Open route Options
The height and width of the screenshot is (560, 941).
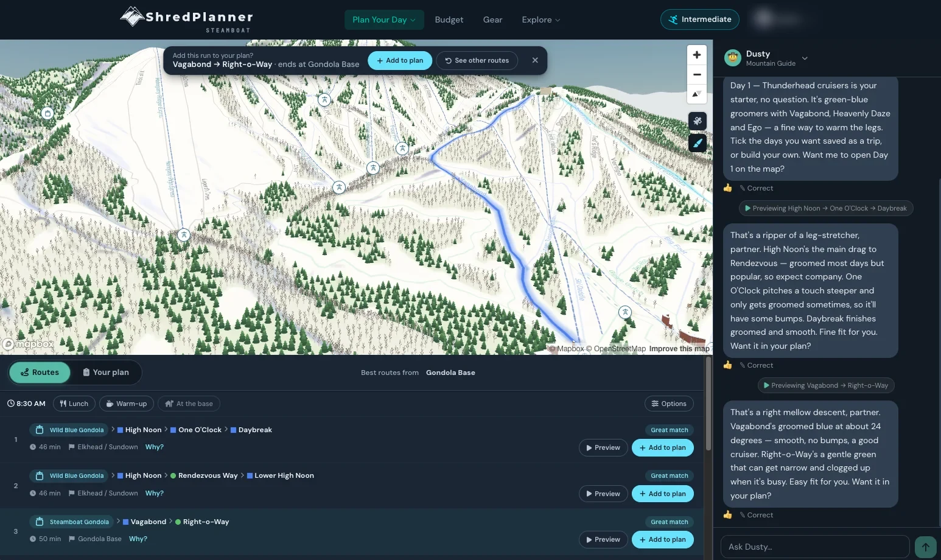(669, 404)
